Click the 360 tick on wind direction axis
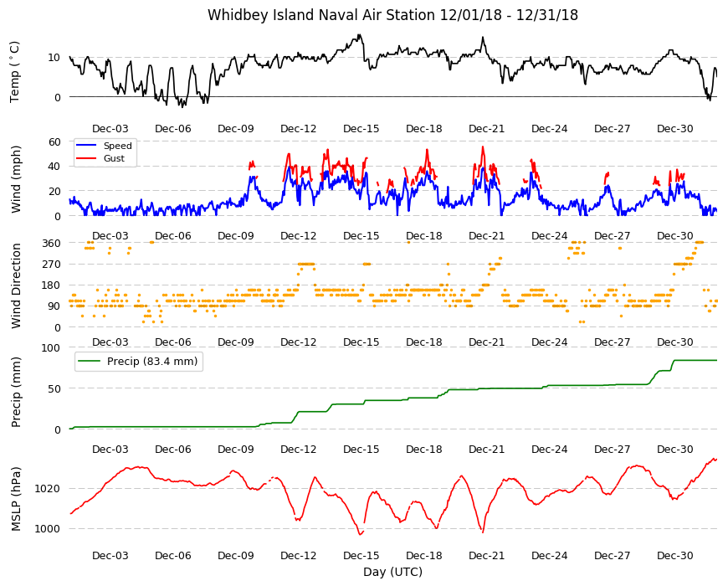This screenshot has height=586, width=728. point(52,244)
